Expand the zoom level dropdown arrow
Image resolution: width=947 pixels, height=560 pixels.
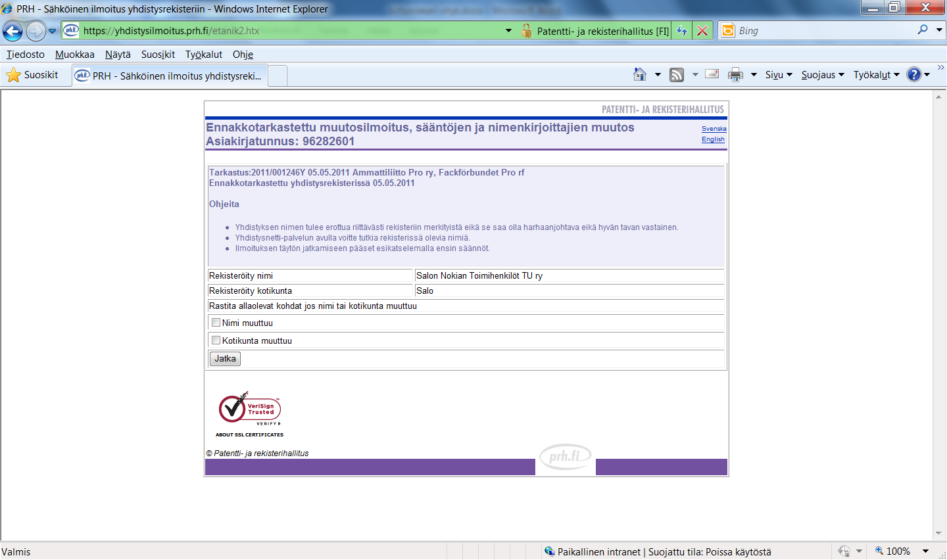(x=925, y=551)
